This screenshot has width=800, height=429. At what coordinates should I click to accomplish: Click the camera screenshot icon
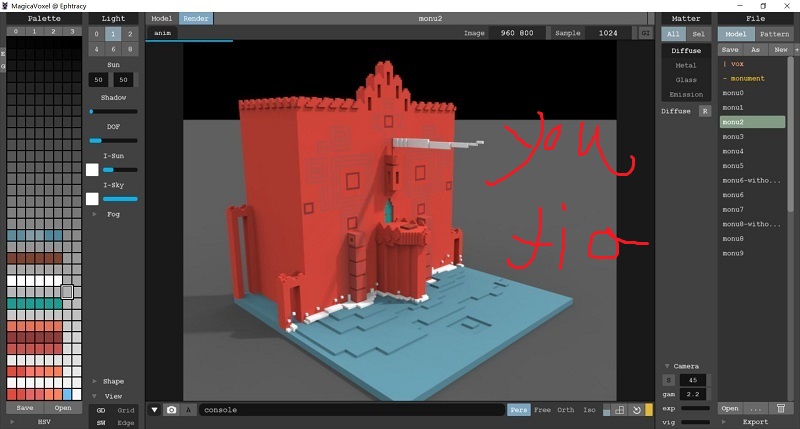coord(172,410)
